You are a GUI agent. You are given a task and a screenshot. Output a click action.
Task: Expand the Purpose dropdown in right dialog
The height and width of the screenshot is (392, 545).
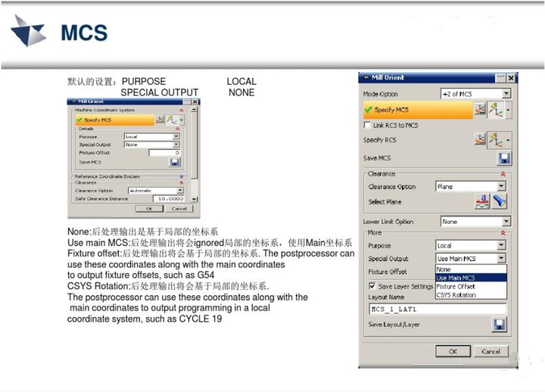click(x=501, y=245)
